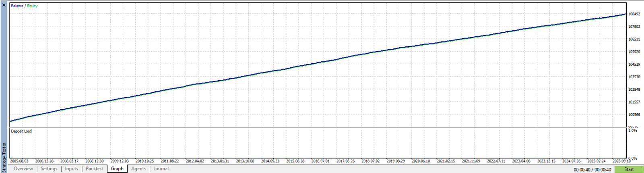Click the 106511 axis value
Screen dimensions: 644x173
click(x=634, y=40)
